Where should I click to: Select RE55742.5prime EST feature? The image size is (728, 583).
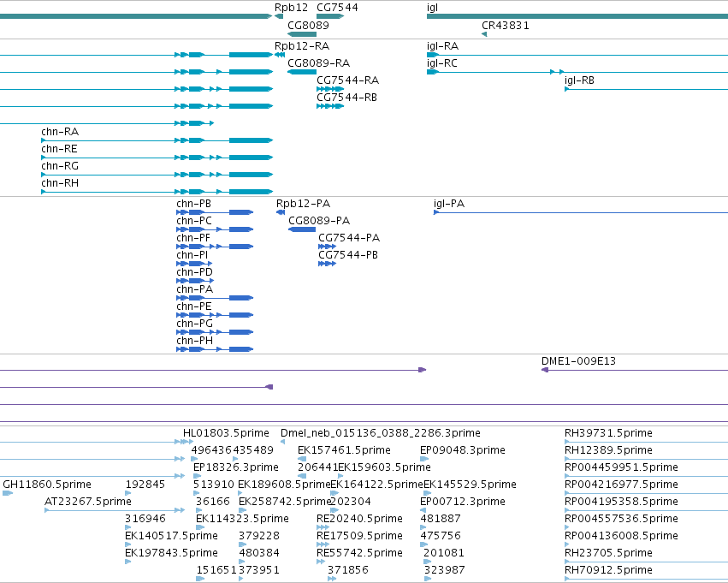point(321,562)
